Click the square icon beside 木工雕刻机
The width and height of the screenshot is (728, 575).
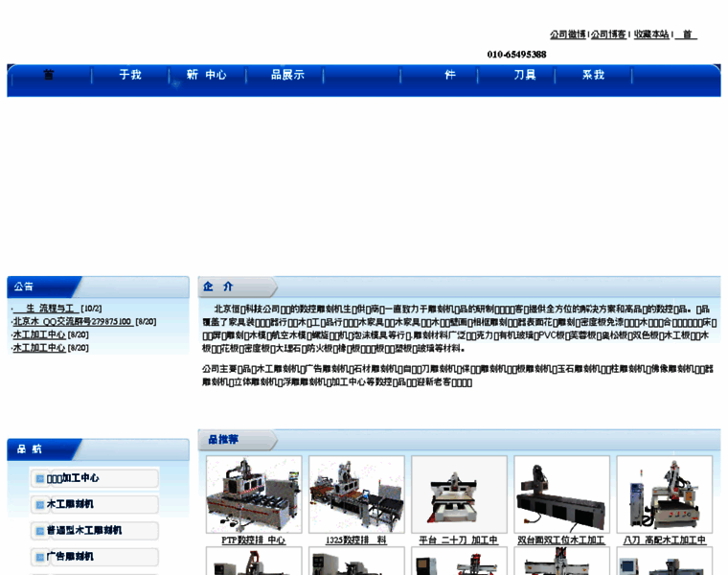point(40,505)
